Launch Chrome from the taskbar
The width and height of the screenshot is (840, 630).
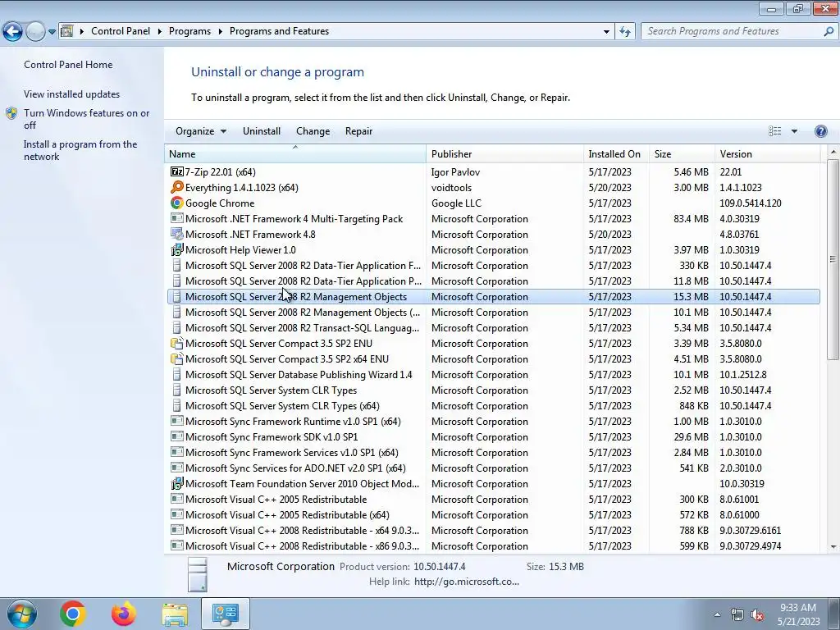73,614
